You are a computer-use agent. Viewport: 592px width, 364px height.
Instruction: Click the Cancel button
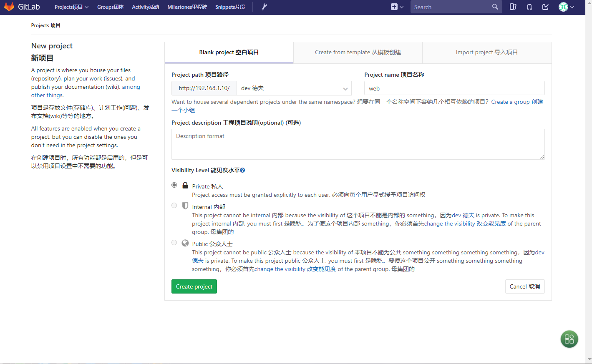(x=525, y=286)
